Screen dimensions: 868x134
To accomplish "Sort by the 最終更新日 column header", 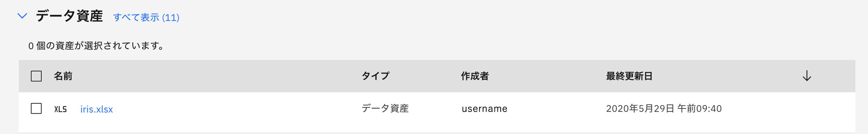I will pyautogui.click(x=629, y=76).
